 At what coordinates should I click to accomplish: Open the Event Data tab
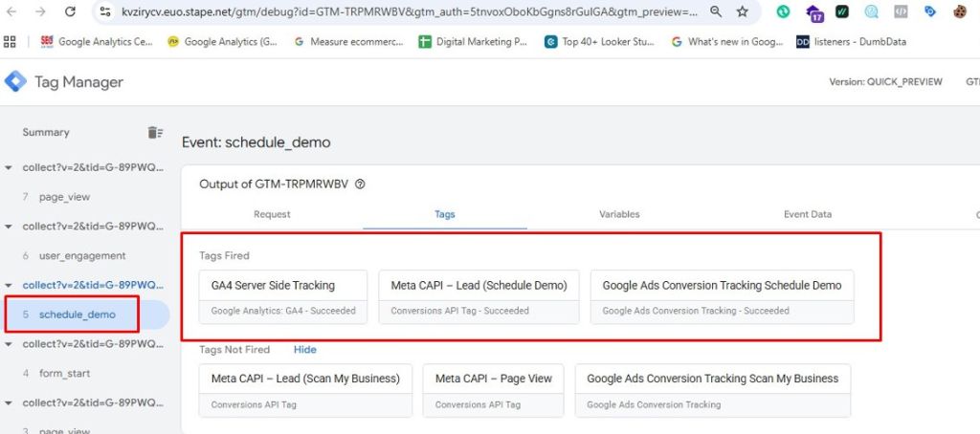tap(808, 214)
